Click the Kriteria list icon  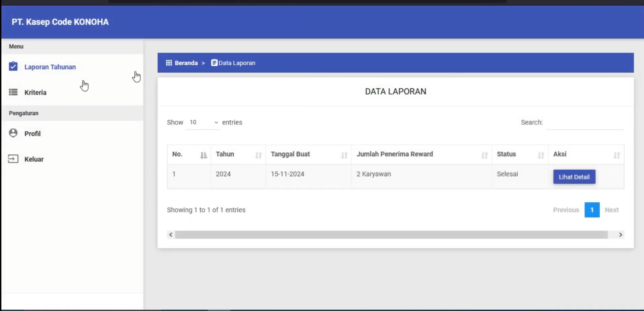tap(13, 92)
